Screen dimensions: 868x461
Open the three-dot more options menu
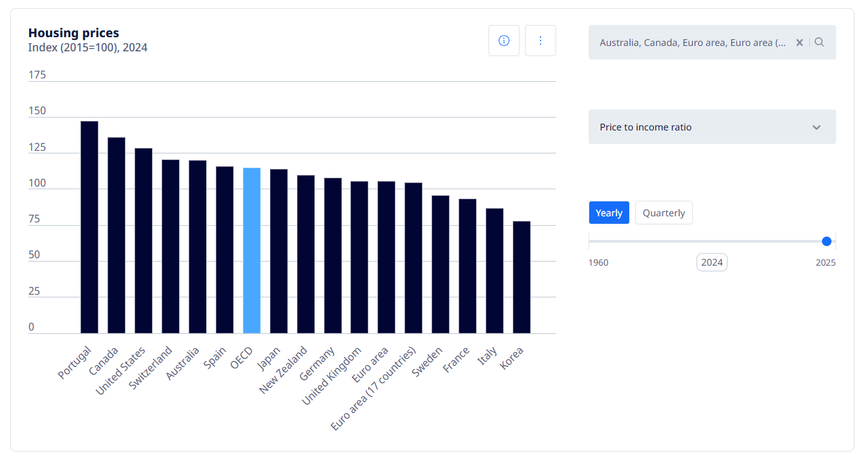tap(540, 41)
